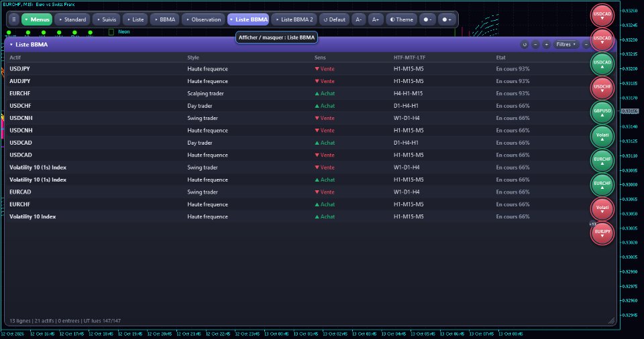Open the red USDCHF sell bubble

[602, 87]
